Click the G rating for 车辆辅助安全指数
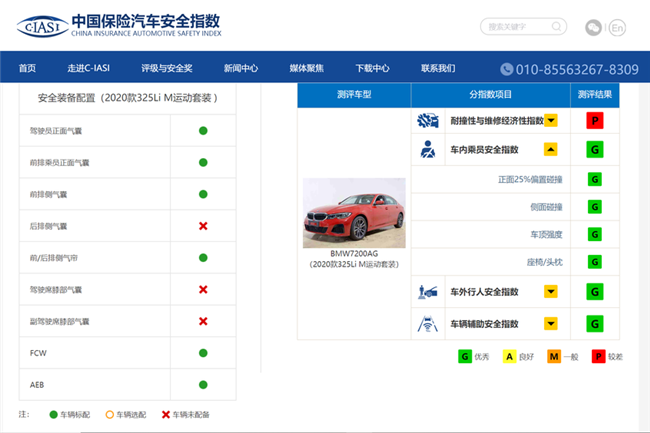The image size is (650, 433). click(595, 324)
